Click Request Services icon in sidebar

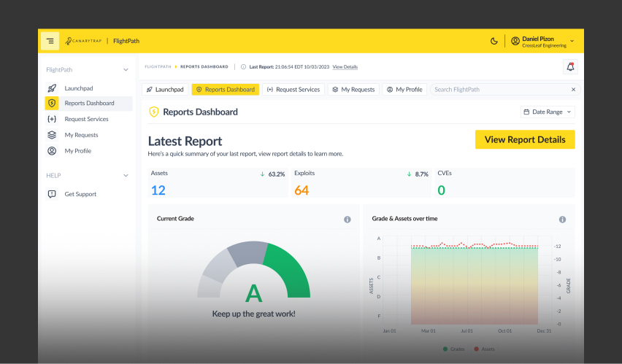pos(52,119)
